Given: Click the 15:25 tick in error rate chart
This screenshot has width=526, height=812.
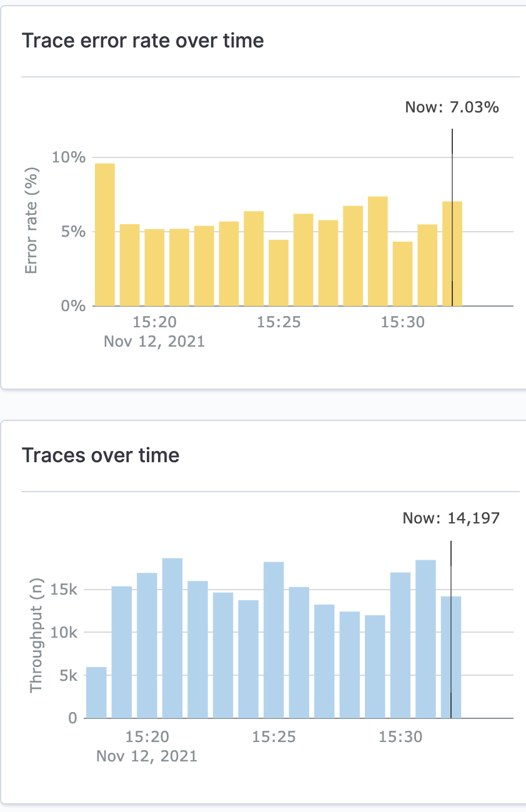Looking at the screenshot, I should click(279, 322).
